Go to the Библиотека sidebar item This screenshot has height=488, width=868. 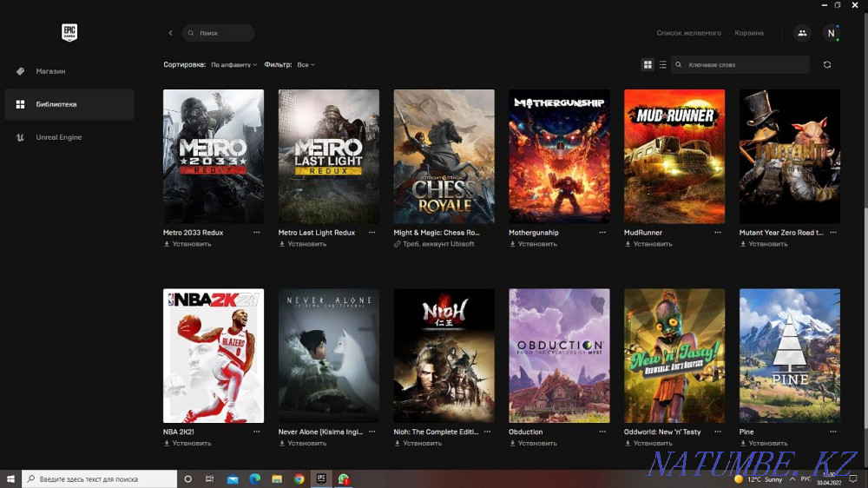click(x=56, y=104)
